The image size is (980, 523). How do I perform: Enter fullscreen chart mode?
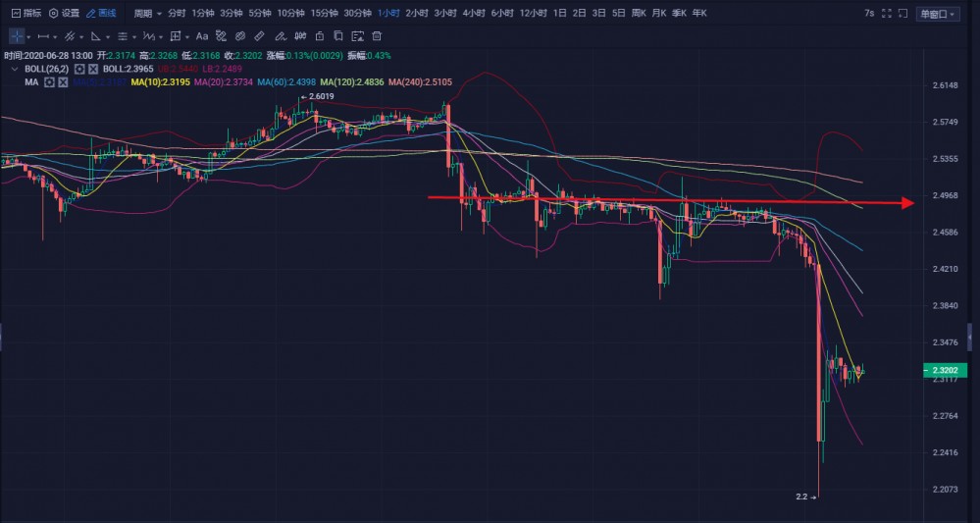tap(886, 14)
